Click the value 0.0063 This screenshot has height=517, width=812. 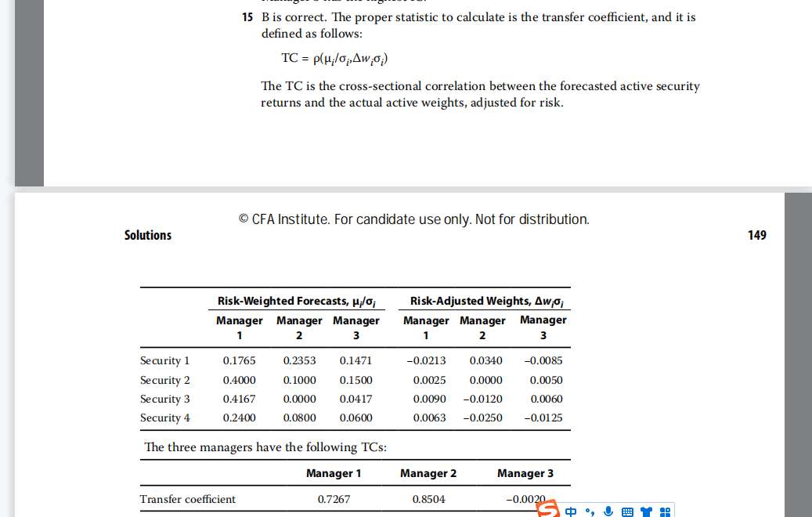click(x=429, y=418)
